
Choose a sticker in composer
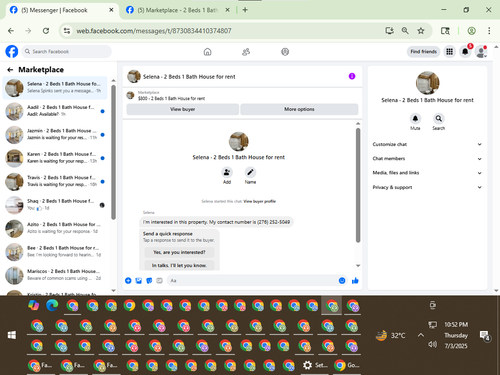pyautogui.click(x=149, y=281)
